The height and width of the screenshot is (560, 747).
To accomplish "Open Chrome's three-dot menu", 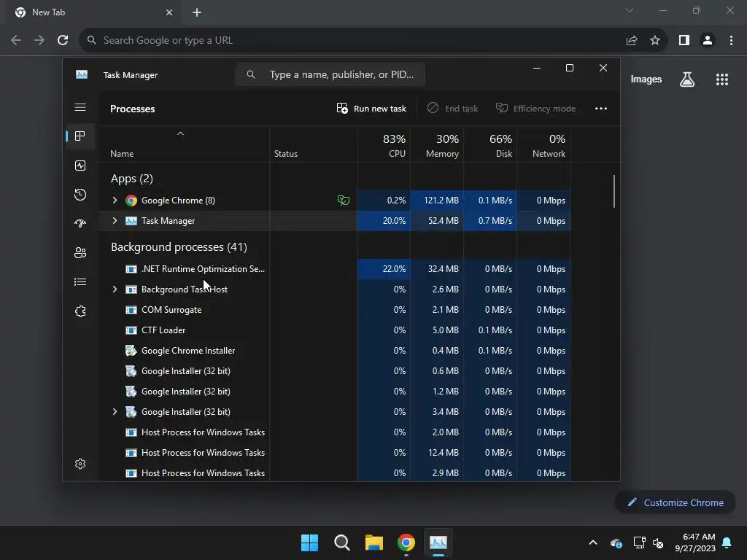I will click(x=731, y=41).
